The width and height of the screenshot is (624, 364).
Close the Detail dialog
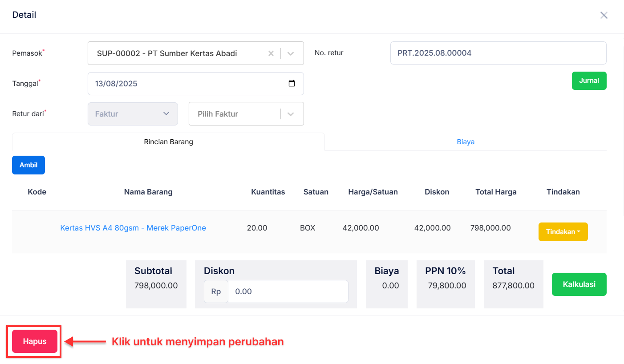tap(604, 15)
